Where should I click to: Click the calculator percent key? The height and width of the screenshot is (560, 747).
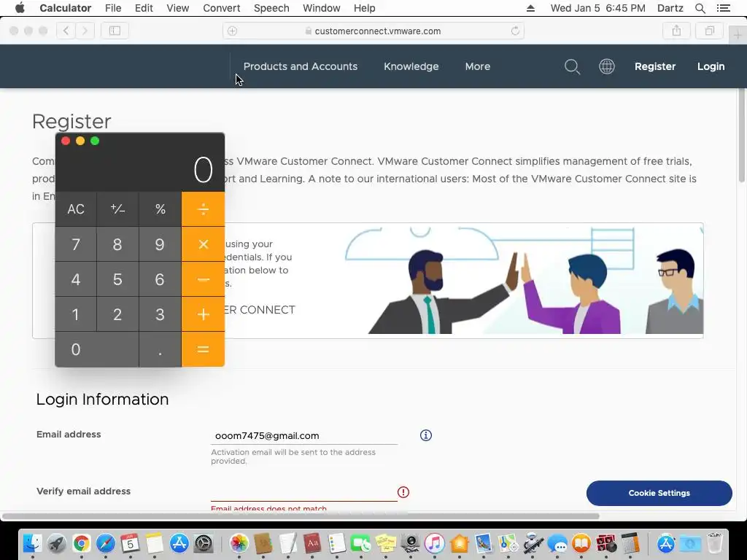[x=160, y=209]
